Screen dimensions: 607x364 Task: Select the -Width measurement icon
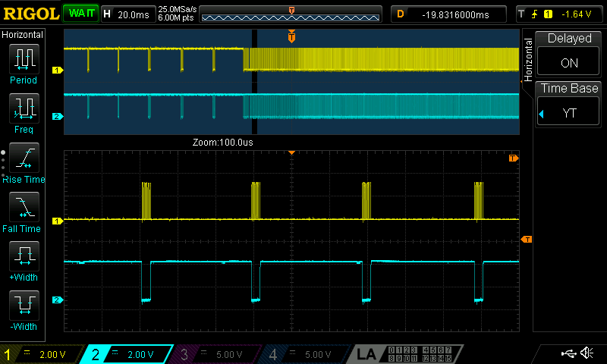coord(23,309)
